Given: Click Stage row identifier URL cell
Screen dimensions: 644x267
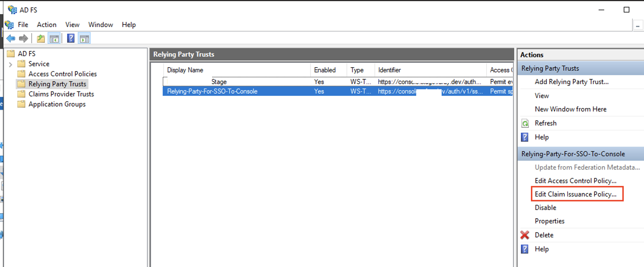Looking at the screenshot, I should (430, 82).
